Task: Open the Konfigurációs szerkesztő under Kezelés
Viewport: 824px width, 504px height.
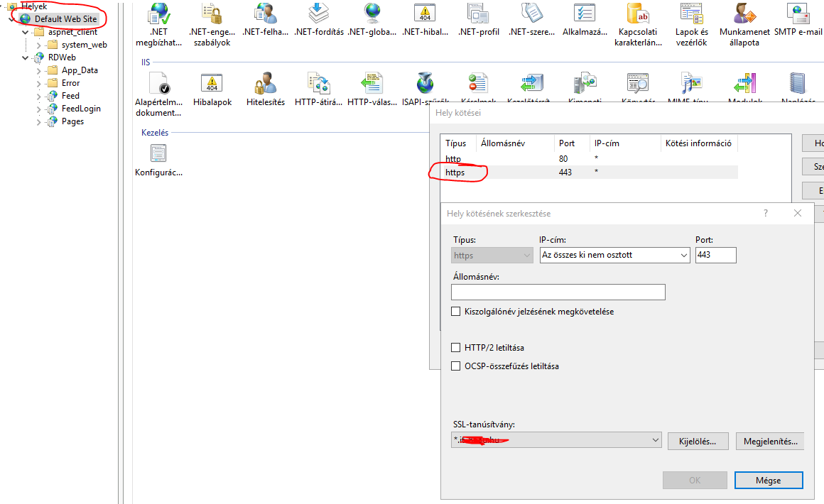Action: click(x=158, y=153)
